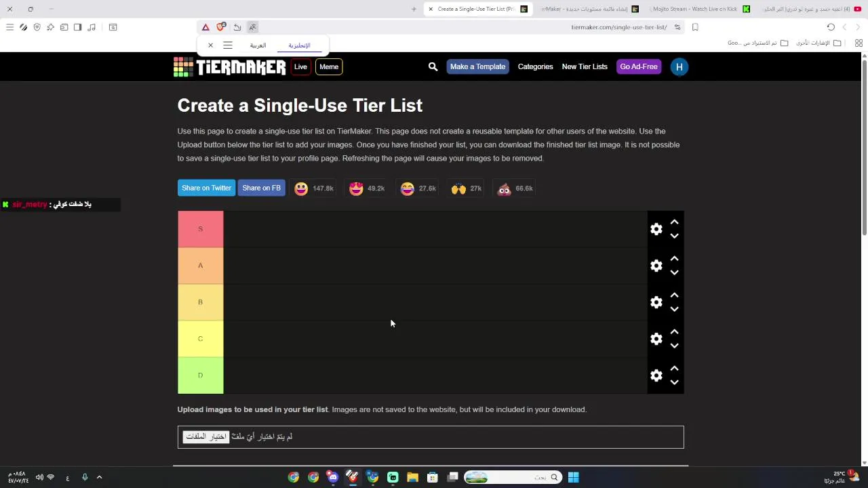Open settings gear for the C tier
This screenshot has height=488, width=868.
[656, 339]
